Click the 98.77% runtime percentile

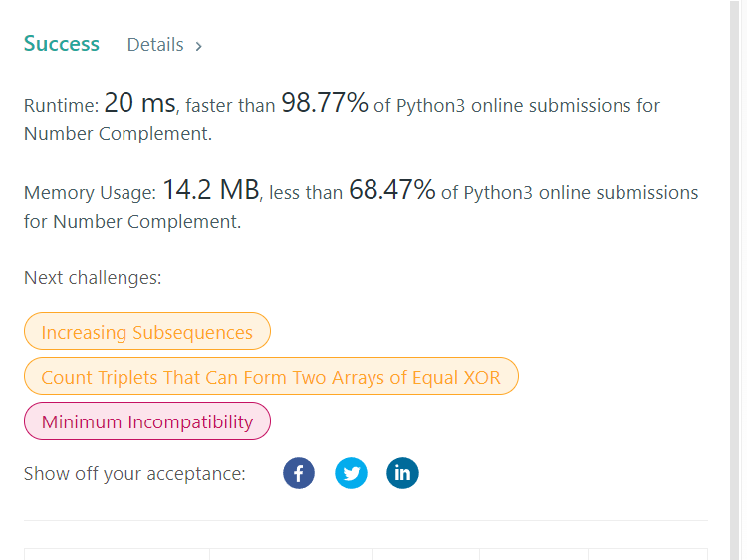[325, 103]
